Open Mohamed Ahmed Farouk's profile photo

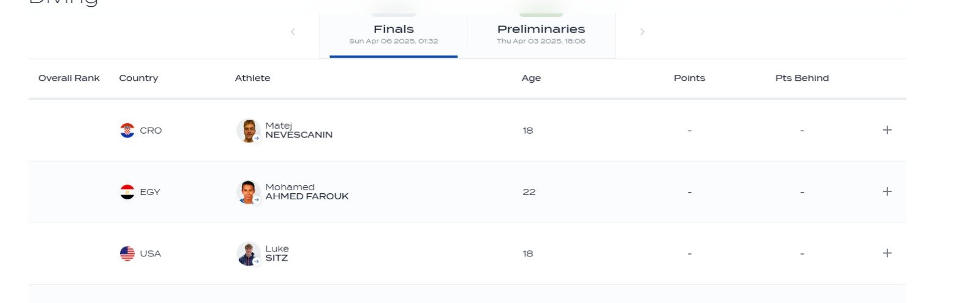pyautogui.click(x=248, y=192)
